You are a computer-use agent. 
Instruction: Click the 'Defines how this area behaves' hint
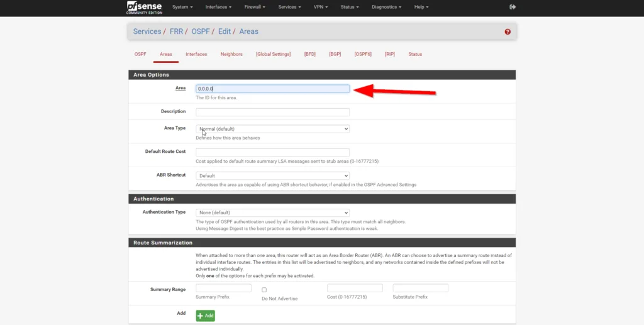pyautogui.click(x=228, y=138)
